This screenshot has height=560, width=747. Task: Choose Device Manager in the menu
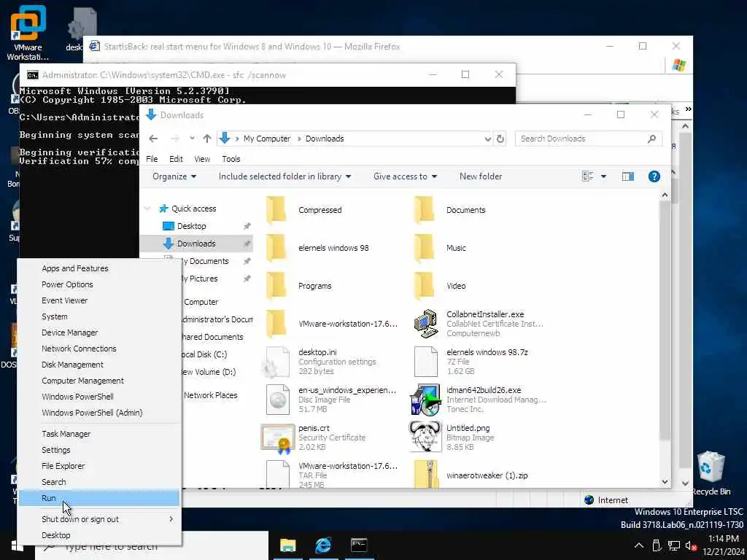pos(99,332)
